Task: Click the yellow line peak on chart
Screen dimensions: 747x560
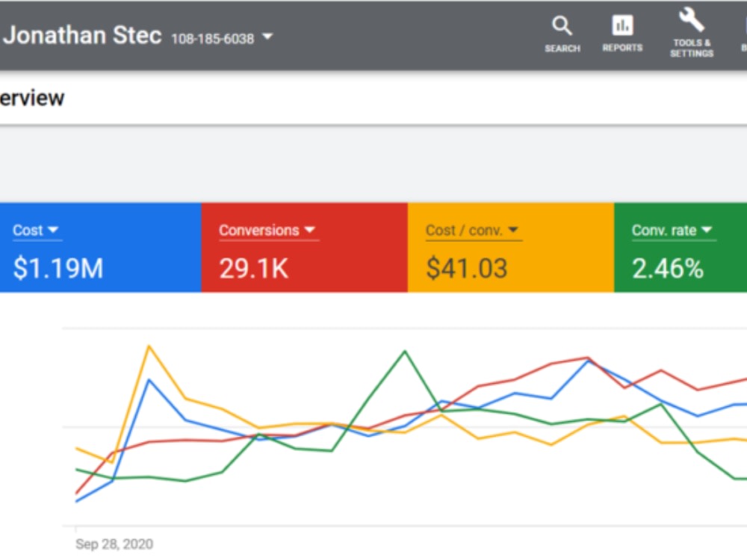Action: click(149, 346)
